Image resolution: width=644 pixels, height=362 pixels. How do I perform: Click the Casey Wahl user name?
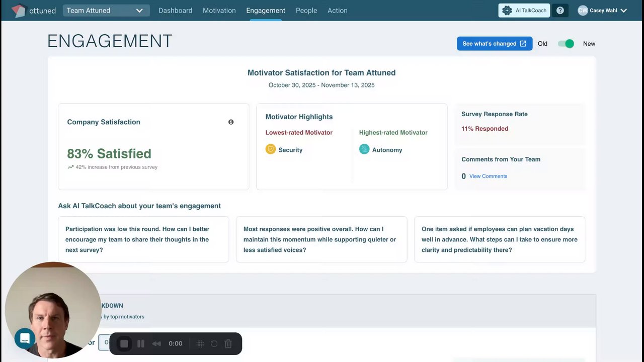coord(603,11)
